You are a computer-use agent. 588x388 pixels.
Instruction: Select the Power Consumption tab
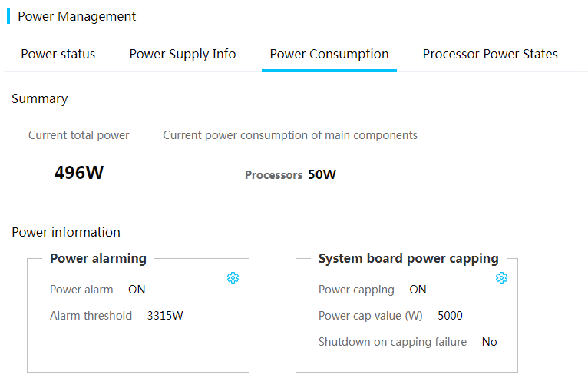tap(329, 54)
